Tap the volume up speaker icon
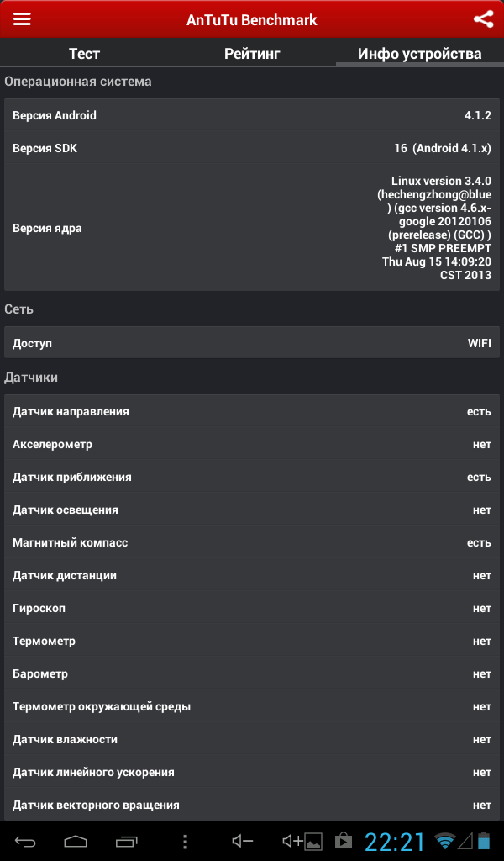This screenshot has height=861, width=504. (292, 841)
